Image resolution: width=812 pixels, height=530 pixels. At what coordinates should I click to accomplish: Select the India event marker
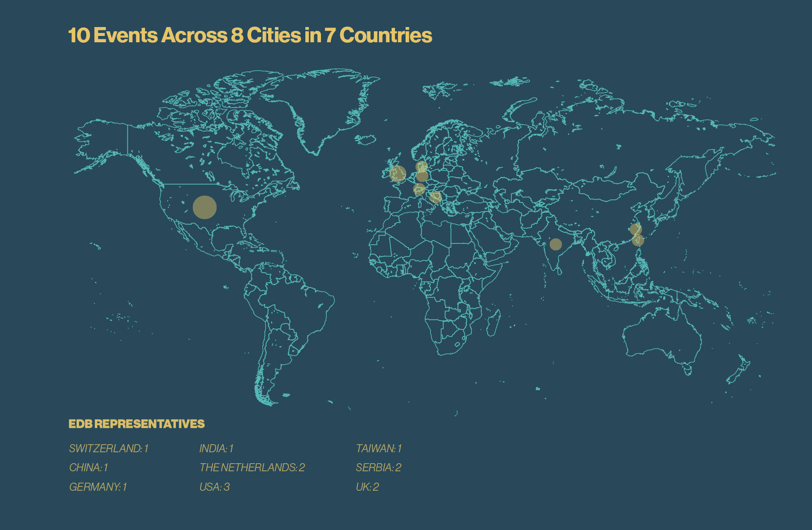pos(556,244)
